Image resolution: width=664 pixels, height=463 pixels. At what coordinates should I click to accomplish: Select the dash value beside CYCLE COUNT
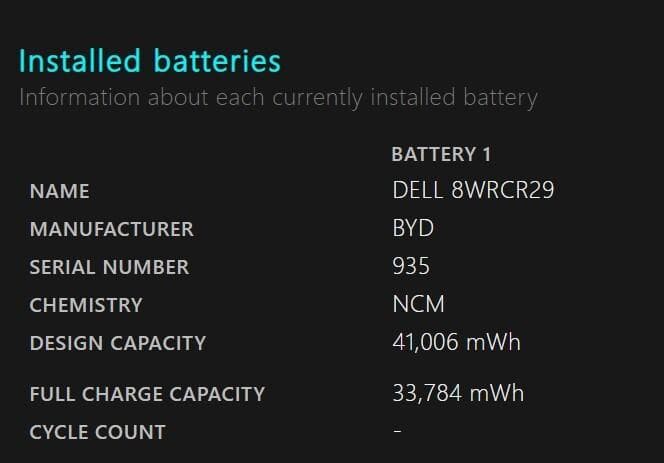click(397, 431)
